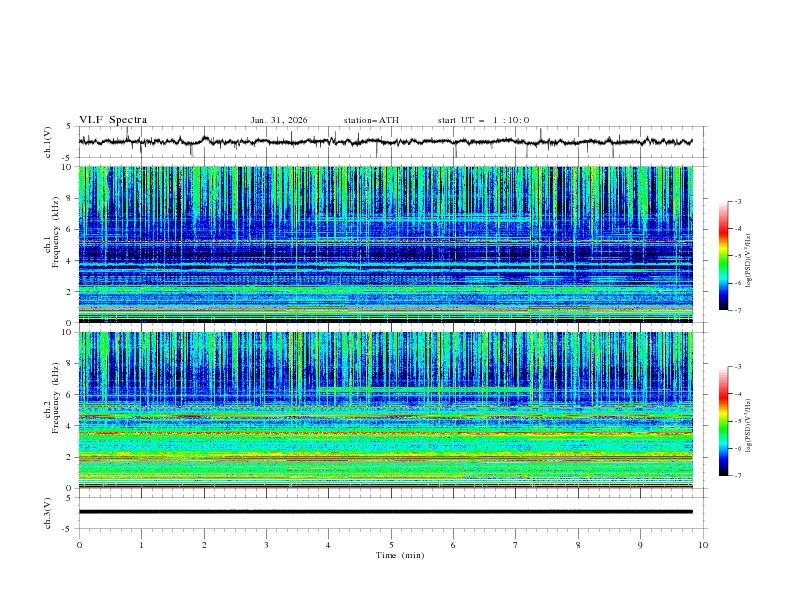This screenshot has width=792, height=612.
Task: Click the ch.1(V) waveform axis label
Action: coord(48,142)
